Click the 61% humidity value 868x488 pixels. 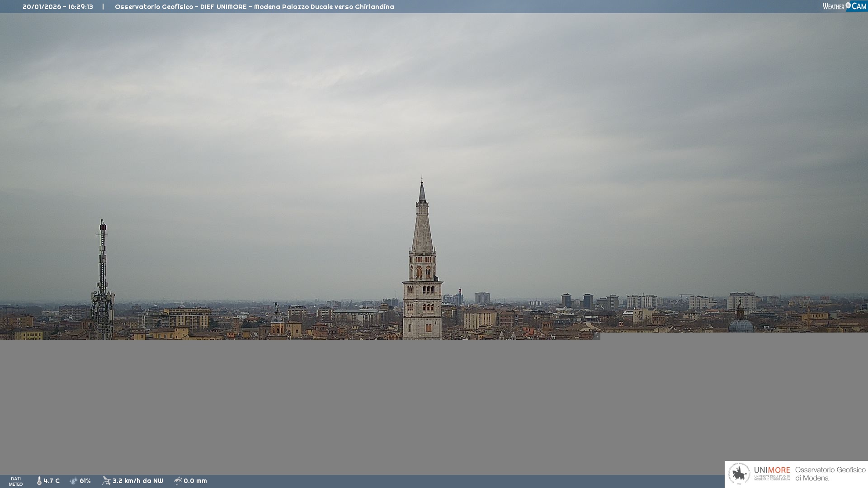coord(85,481)
